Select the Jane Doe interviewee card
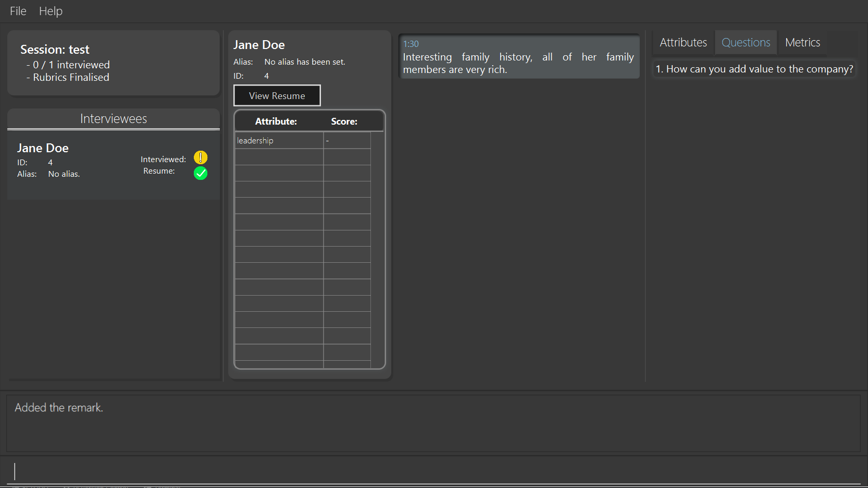The width and height of the screenshot is (868, 488). coord(114,165)
